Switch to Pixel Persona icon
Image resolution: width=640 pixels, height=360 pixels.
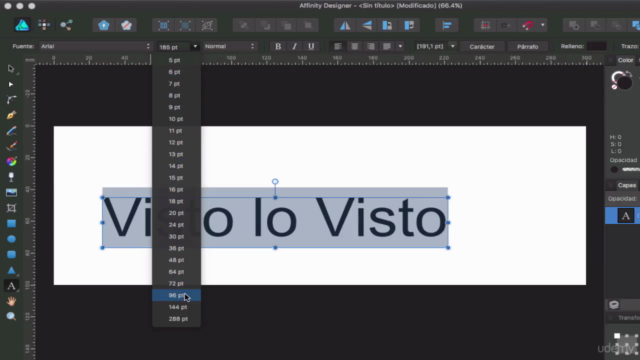point(44,25)
